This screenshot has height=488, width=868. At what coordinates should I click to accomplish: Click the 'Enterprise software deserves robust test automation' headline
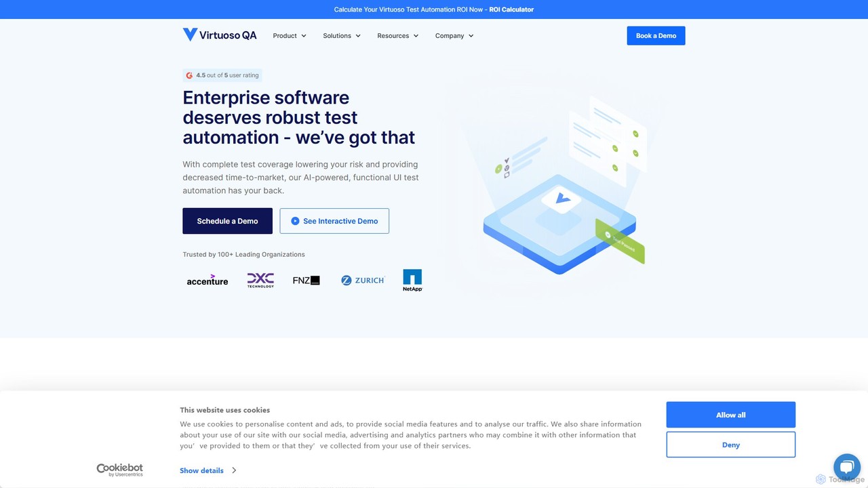299,117
